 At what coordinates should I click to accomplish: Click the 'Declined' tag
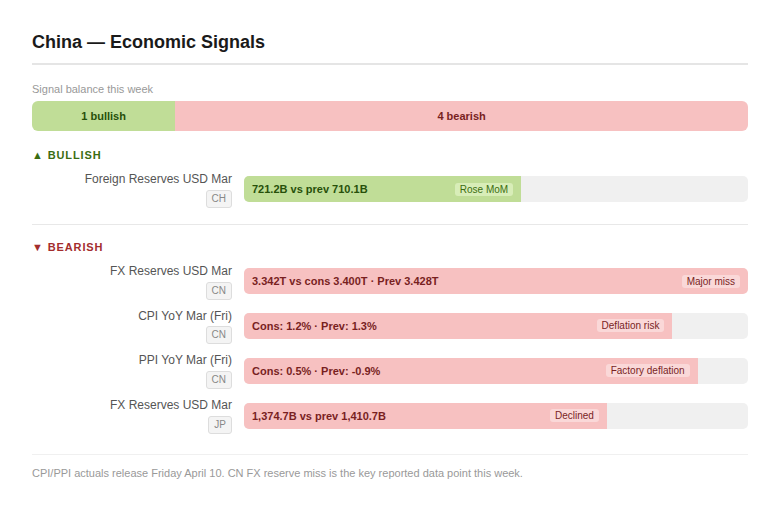[574, 416]
